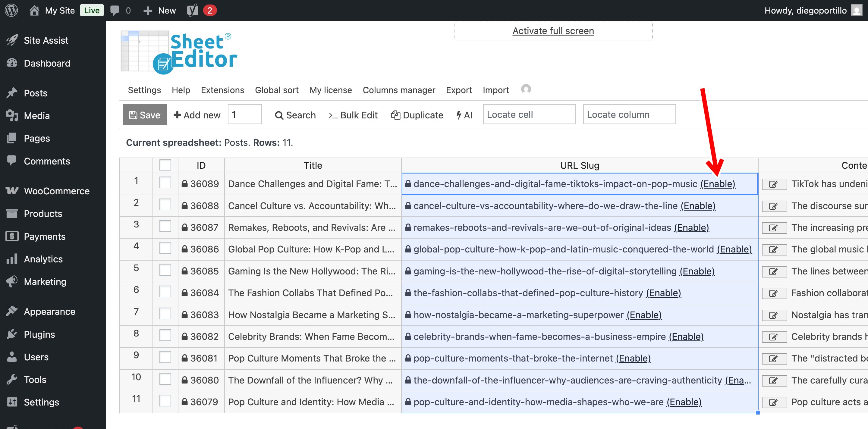This screenshot has height=429, width=868.
Task: Click the Sheet Editor logo
Action: pos(179,51)
